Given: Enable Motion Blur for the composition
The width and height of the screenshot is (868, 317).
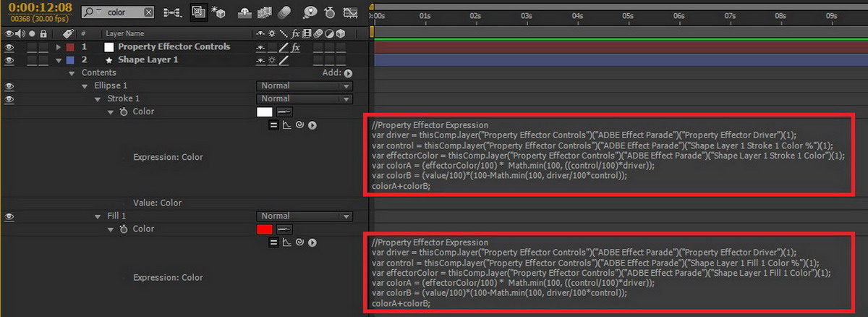Looking at the screenshot, I should click(x=284, y=12).
